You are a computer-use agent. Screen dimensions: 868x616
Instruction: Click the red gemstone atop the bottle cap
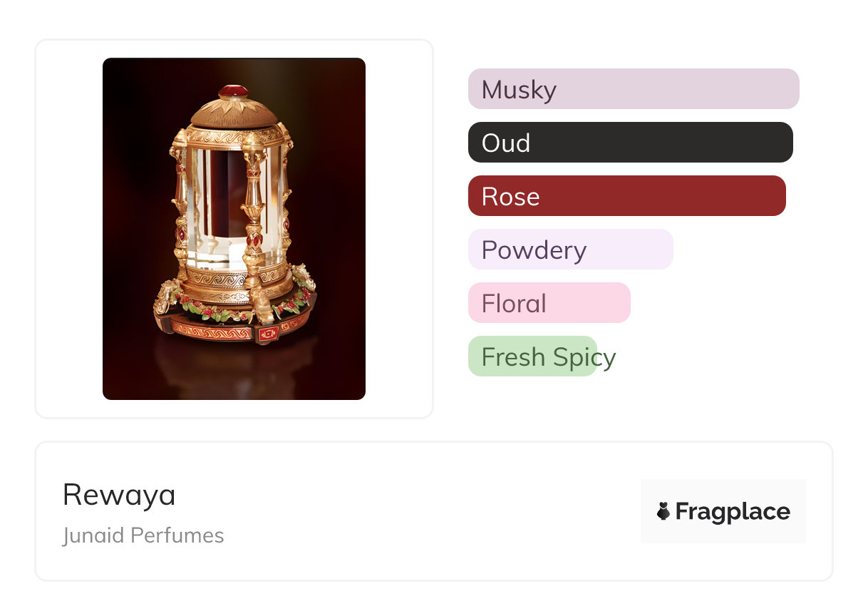point(233,91)
